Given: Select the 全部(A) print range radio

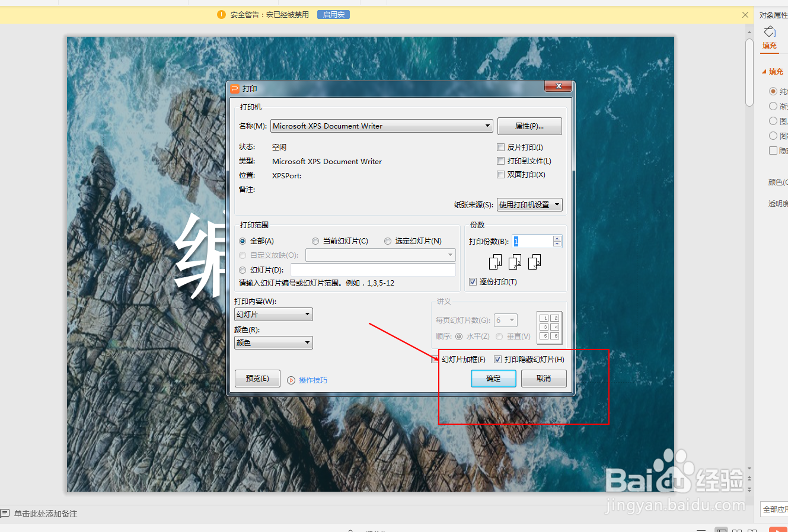Looking at the screenshot, I should tap(243, 241).
